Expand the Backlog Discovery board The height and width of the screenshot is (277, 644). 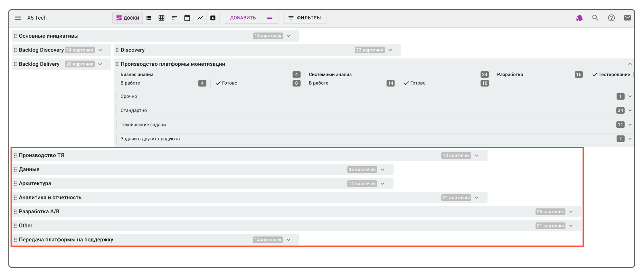(100, 50)
